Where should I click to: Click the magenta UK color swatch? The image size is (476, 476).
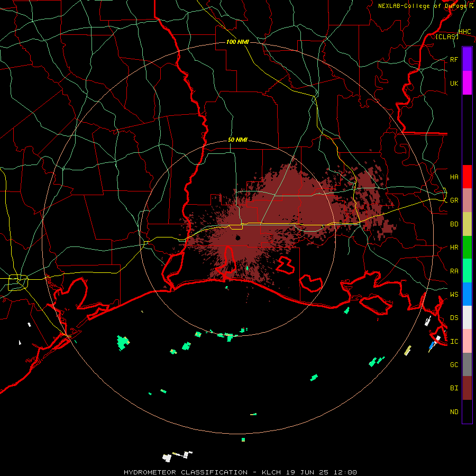point(467,83)
